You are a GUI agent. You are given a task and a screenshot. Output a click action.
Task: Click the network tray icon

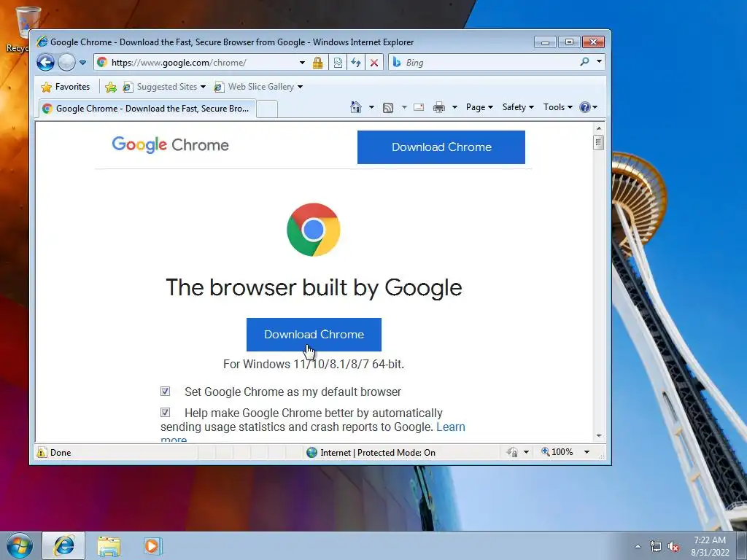pyautogui.click(x=656, y=546)
